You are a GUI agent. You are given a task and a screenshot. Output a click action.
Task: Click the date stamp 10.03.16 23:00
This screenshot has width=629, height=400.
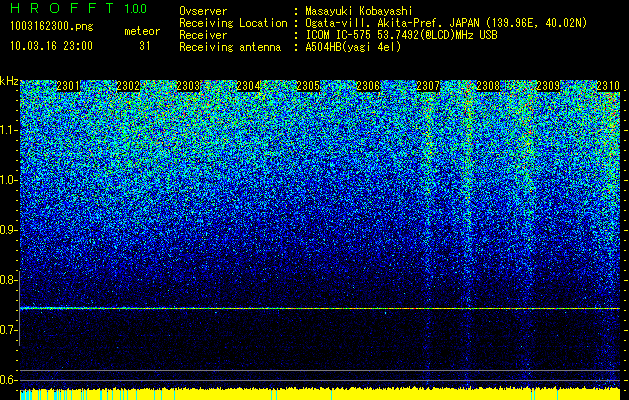point(51,46)
